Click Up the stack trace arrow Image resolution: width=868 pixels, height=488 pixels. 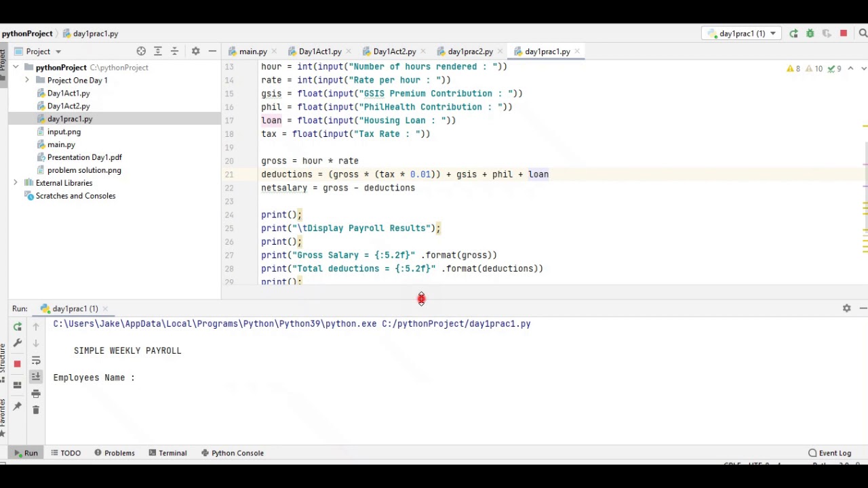[x=36, y=327]
